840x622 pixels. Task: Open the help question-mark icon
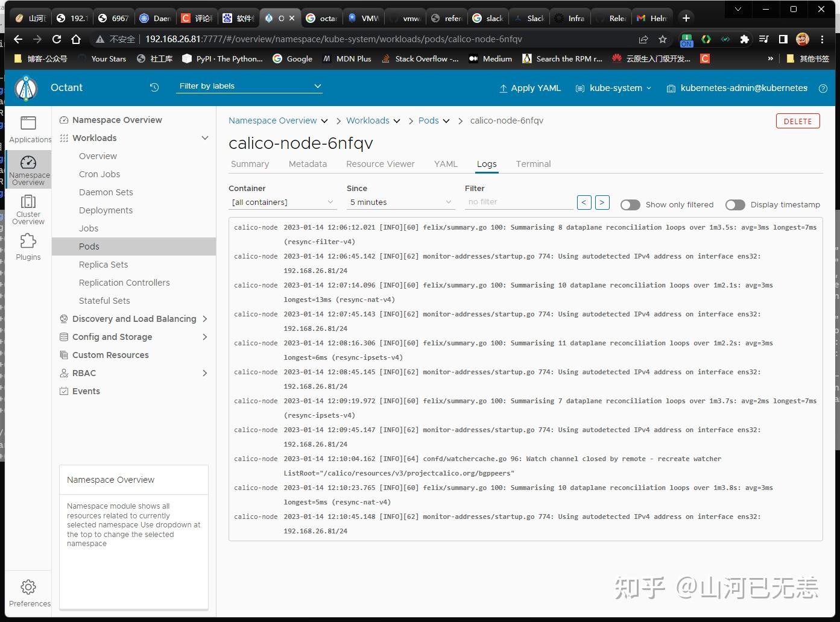click(x=823, y=89)
